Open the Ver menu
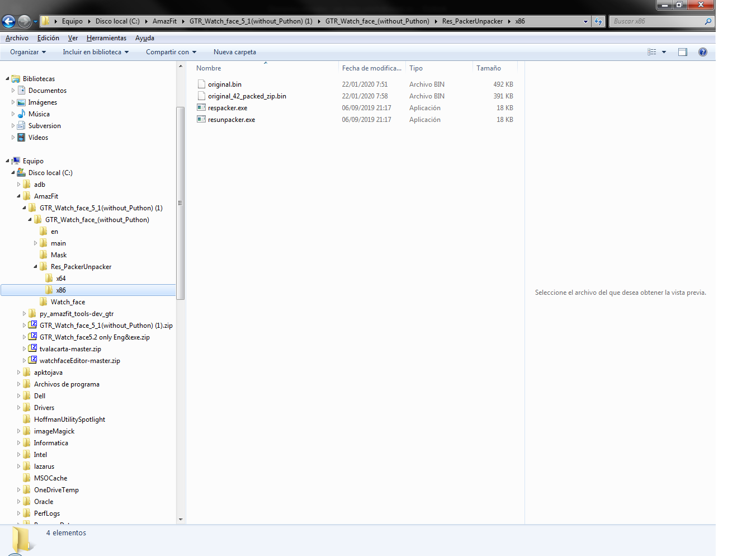 pyautogui.click(x=73, y=38)
